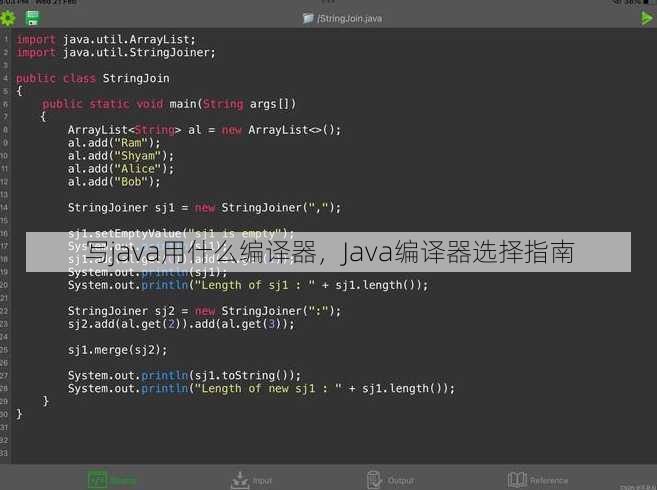Click the 'StringJoiner sj1 = new StringJoiner(",");' line

pos(204,208)
